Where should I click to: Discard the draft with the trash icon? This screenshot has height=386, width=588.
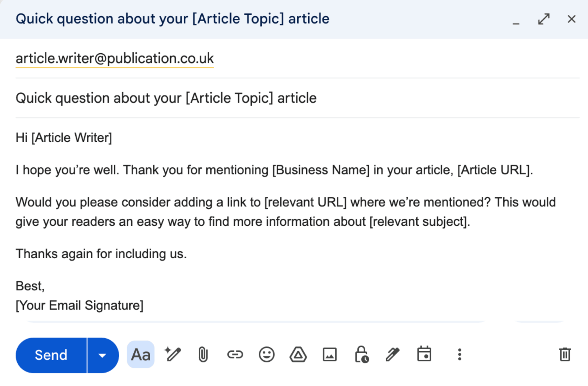point(565,354)
